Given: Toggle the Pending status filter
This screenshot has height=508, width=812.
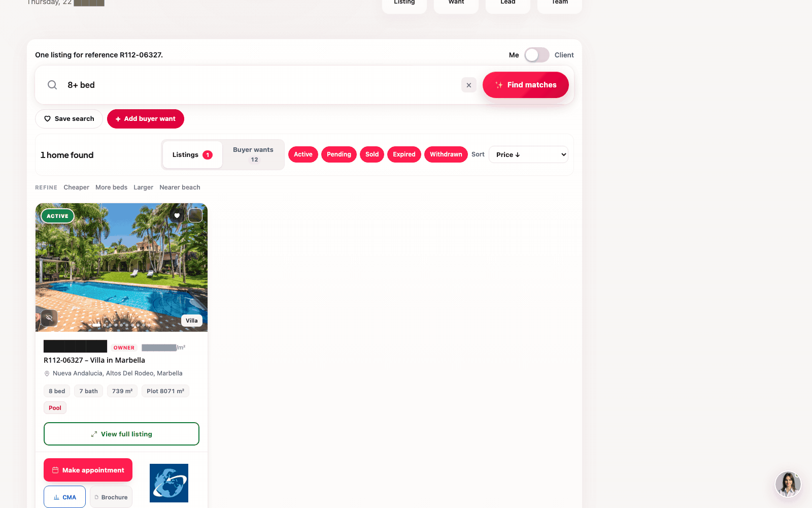Looking at the screenshot, I should point(339,154).
